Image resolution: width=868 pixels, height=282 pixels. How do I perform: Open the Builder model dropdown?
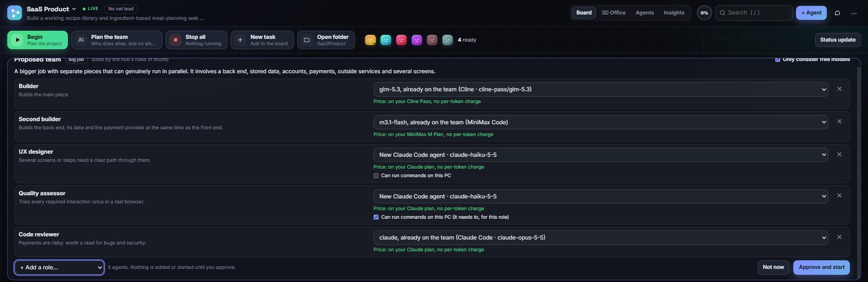pos(601,89)
